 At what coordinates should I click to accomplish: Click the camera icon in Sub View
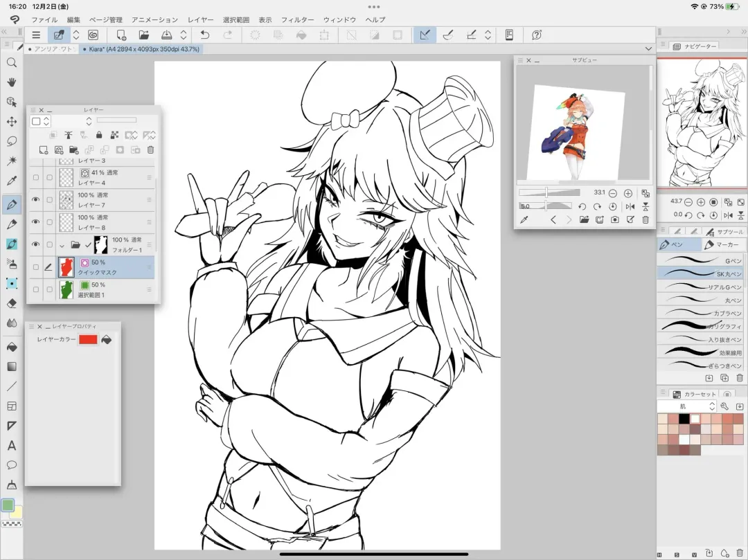(614, 220)
